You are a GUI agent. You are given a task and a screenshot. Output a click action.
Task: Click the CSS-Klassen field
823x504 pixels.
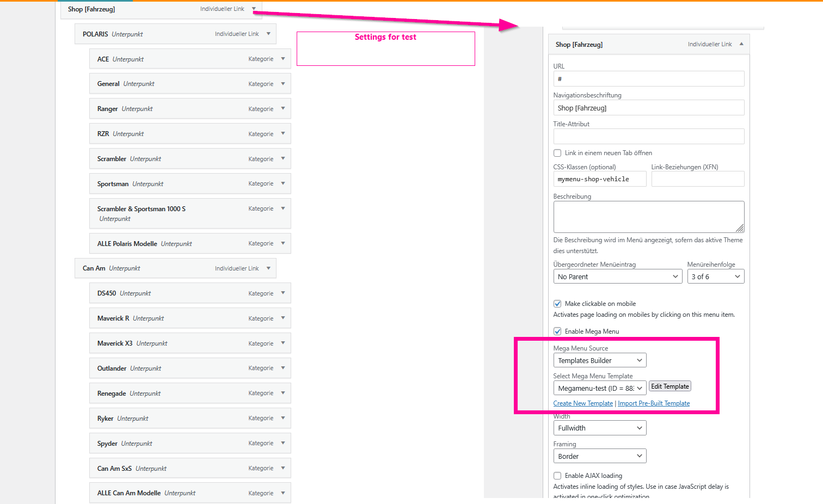point(600,179)
